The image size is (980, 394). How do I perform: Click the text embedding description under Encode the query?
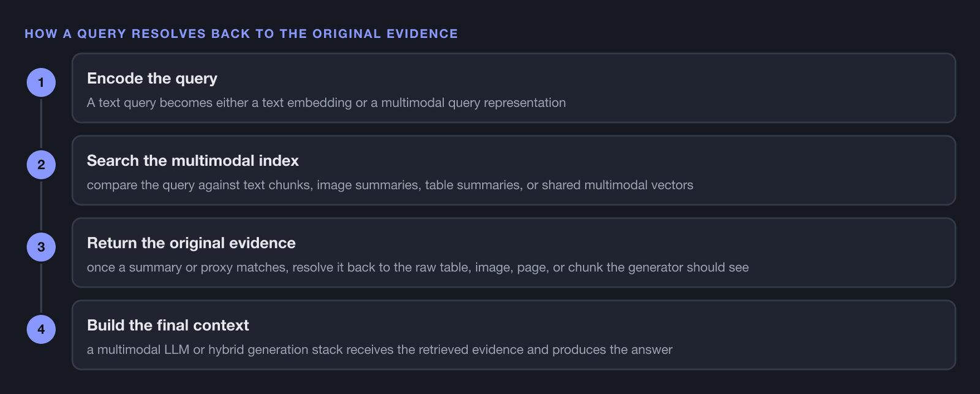tap(326, 103)
